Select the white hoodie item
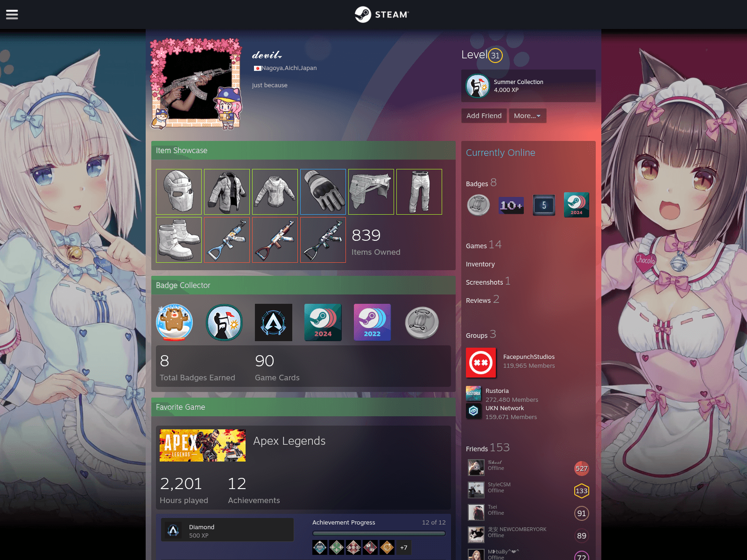This screenshot has width=747, height=560. coord(275,192)
